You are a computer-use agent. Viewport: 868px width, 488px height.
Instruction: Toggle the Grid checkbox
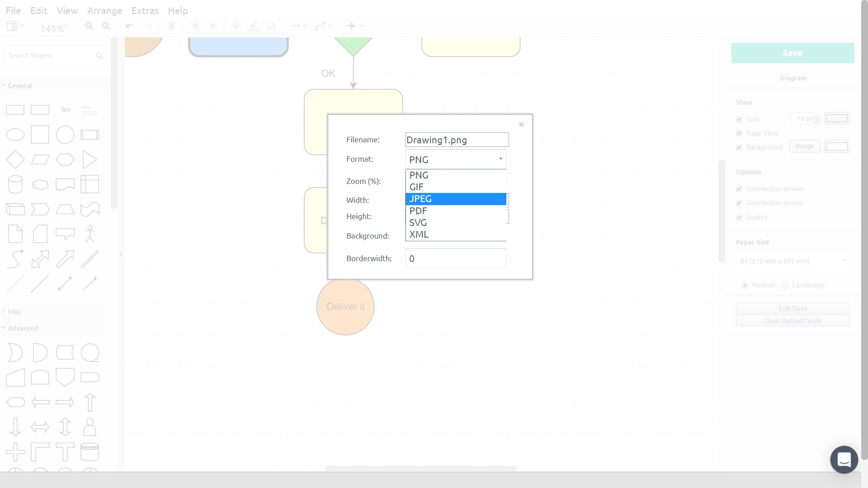739,119
